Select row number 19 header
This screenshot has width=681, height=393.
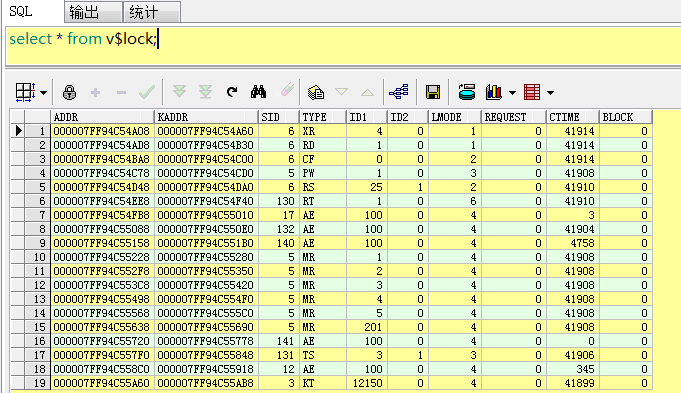coord(37,383)
